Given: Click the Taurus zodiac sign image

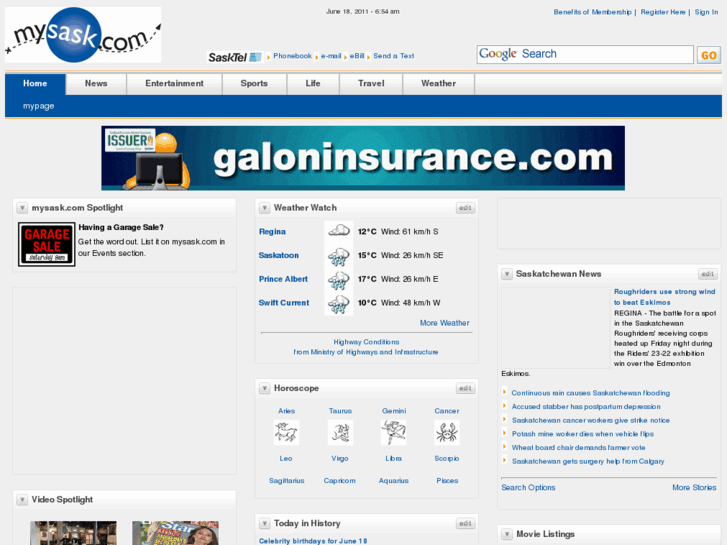Looking at the screenshot, I should tap(340, 432).
